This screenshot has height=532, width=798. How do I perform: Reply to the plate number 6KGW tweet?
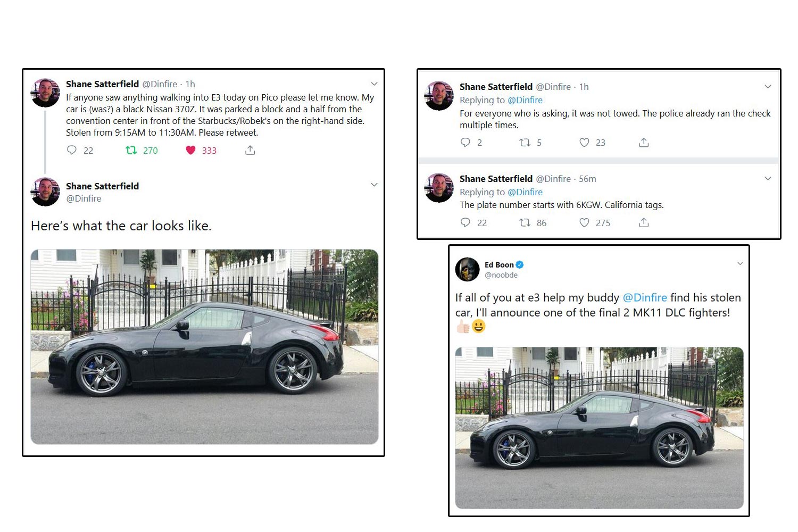click(x=465, y=222)
